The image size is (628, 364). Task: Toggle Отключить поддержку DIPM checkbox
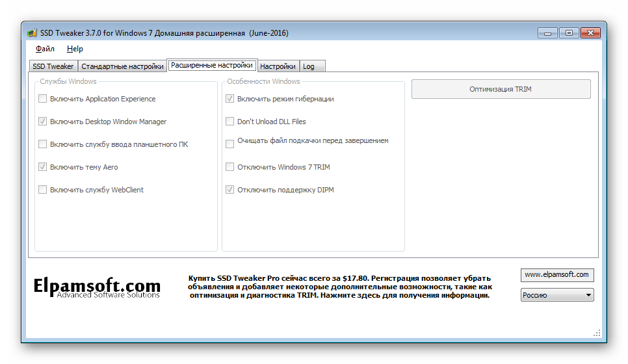[230, 190]
